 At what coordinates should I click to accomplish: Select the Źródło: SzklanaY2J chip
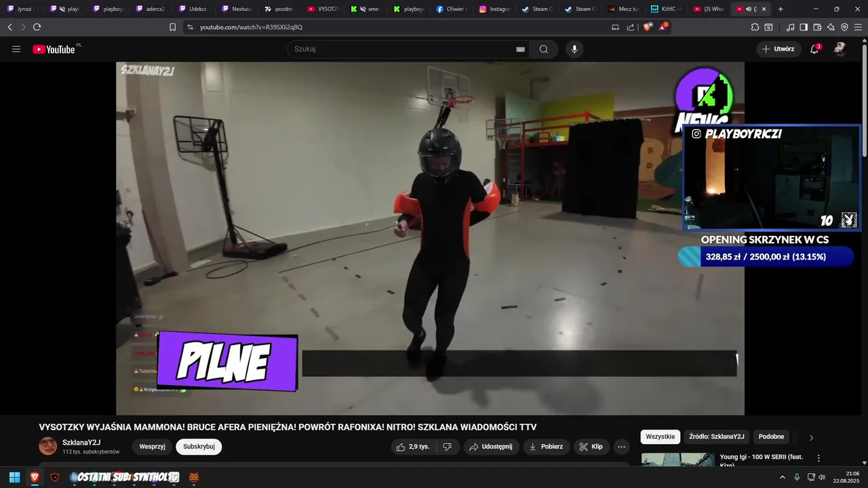(717, 436)
